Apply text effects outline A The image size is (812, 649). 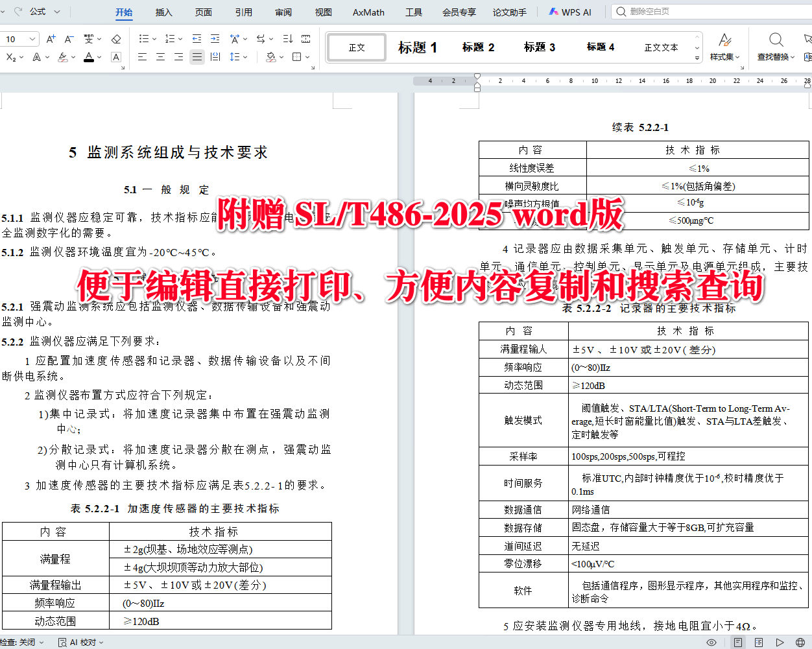(37, 57)
